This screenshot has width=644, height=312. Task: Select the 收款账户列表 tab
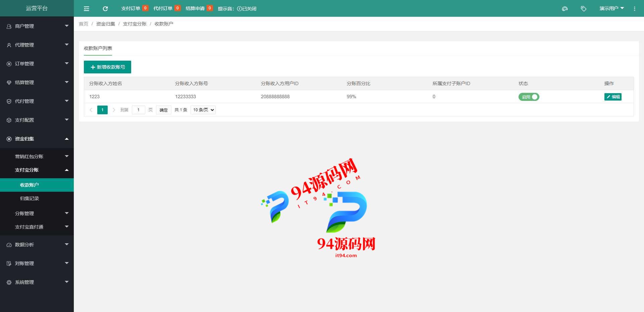[98, 48]
